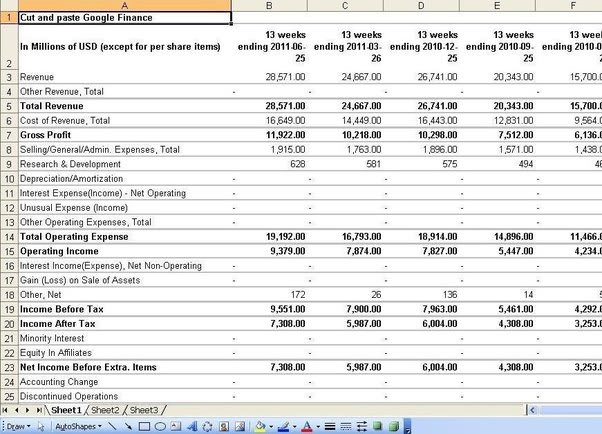Insert WordArt from the Drawing toolbar
602x434 pixels.
tap(192, 426)
